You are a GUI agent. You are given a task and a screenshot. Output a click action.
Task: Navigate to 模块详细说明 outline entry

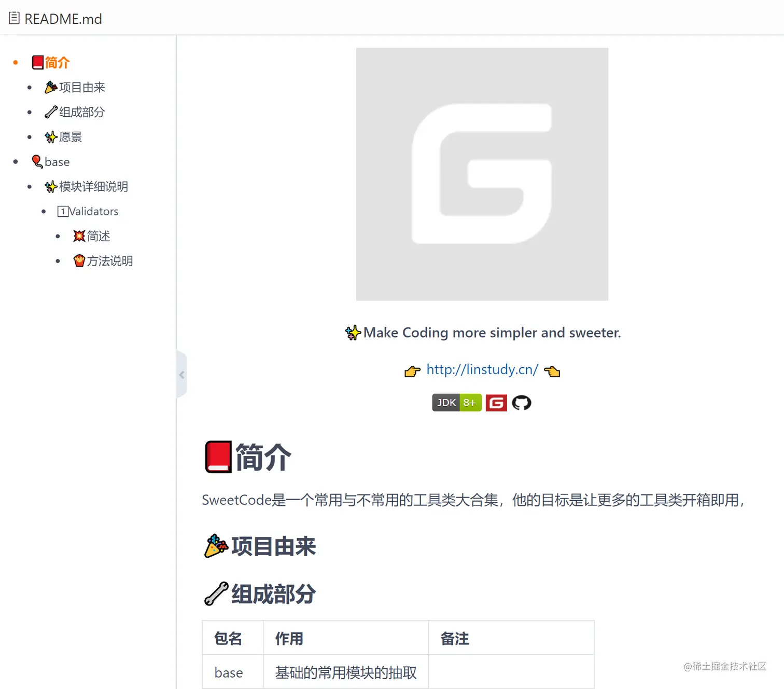(87, 187)
